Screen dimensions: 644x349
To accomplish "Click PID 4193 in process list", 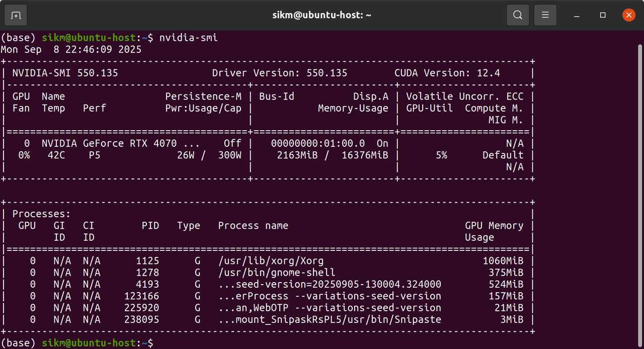I will [x=147, y=284].
